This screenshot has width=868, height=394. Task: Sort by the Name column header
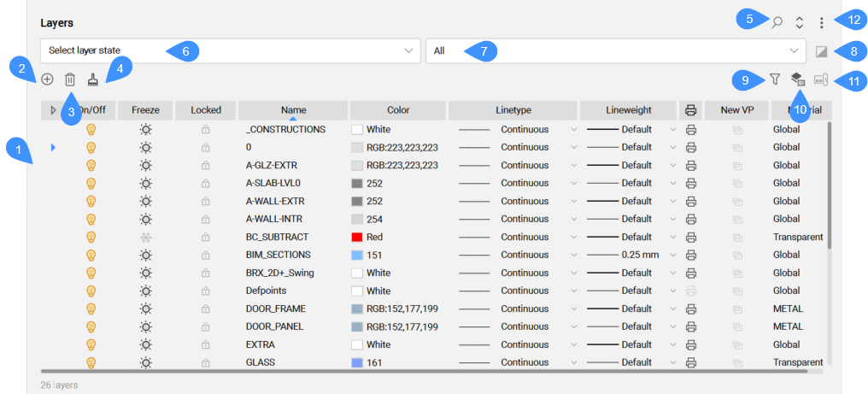(293, 110)
